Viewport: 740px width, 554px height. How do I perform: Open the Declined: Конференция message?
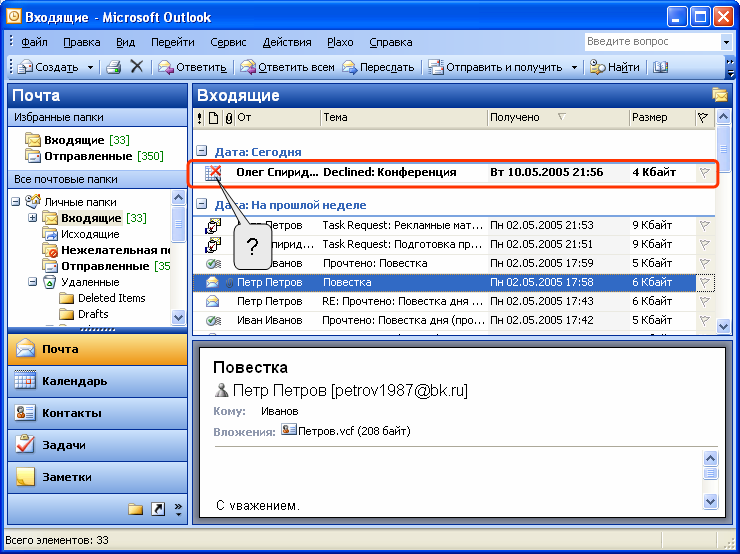tap(453, 173)
